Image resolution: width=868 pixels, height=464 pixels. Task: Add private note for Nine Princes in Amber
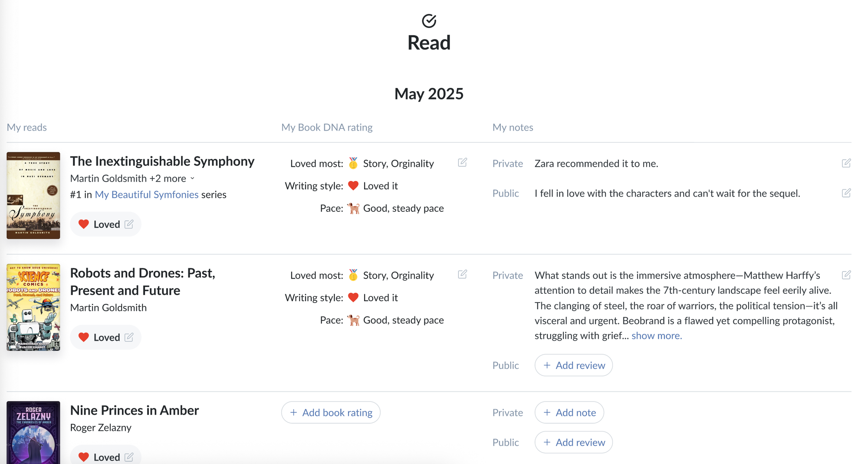[569, 412]
